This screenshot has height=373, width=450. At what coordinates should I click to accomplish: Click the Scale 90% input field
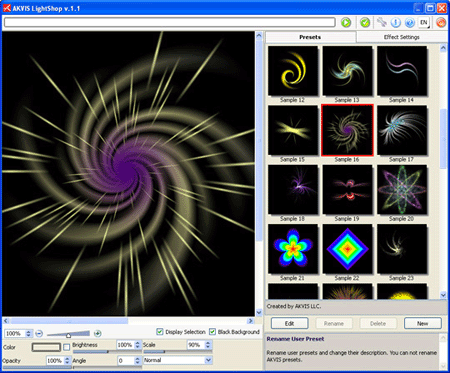click(196, 345)
